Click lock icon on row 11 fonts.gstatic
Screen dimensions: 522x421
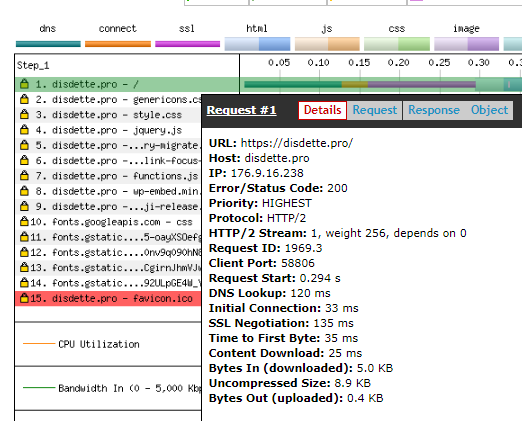pos(24,237)
